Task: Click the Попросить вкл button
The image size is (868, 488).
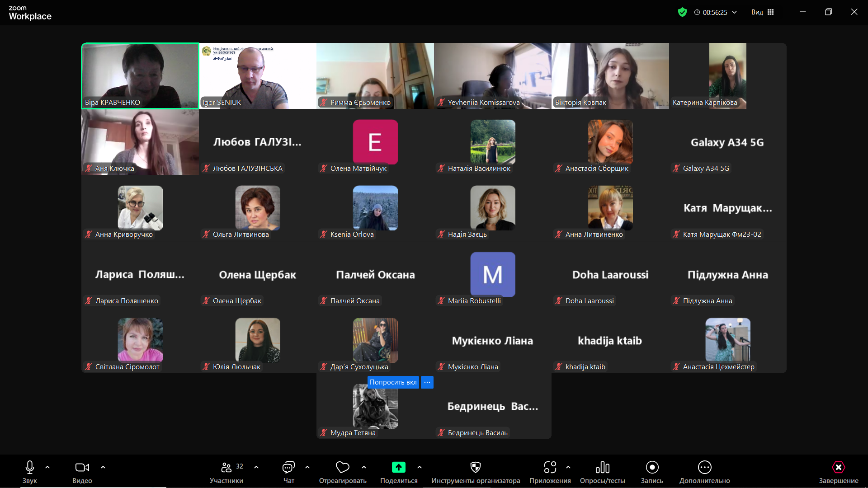Action: 393,382
